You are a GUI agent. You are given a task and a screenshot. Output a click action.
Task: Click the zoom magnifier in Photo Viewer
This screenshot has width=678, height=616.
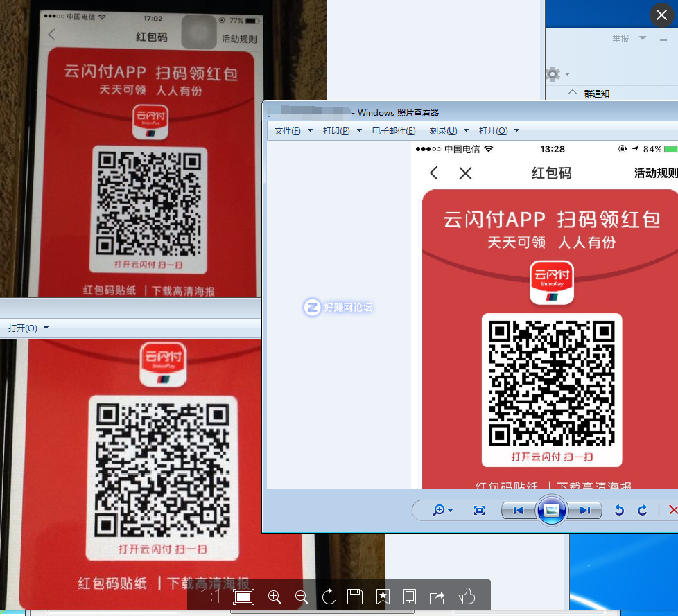(x=438, y=510)
